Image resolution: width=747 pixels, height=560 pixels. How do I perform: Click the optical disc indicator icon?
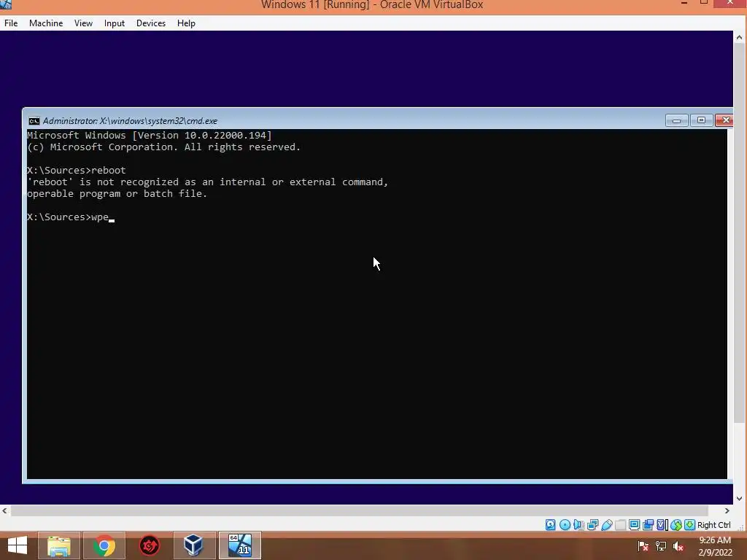[565, 525]
